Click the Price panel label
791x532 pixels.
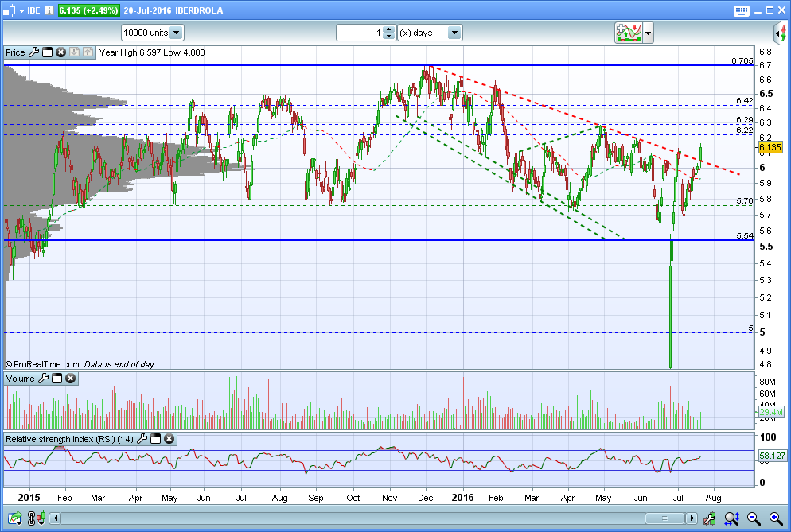(15, 52)
